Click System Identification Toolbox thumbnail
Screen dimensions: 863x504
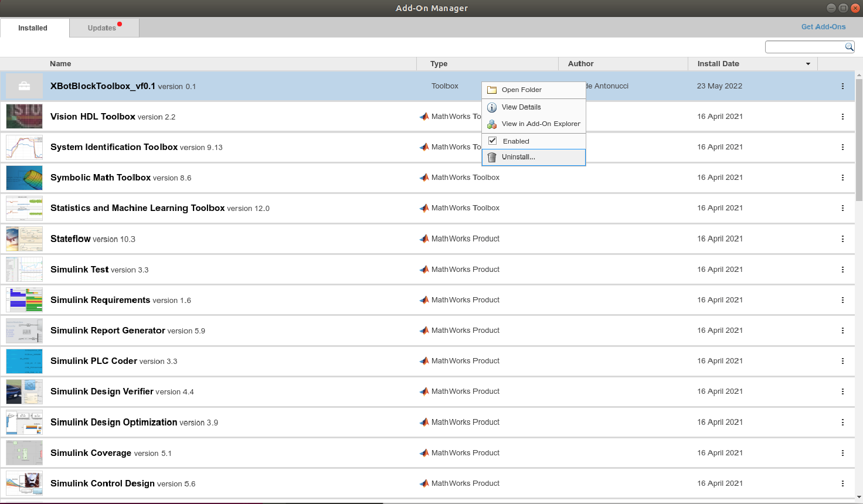point(24,147)
